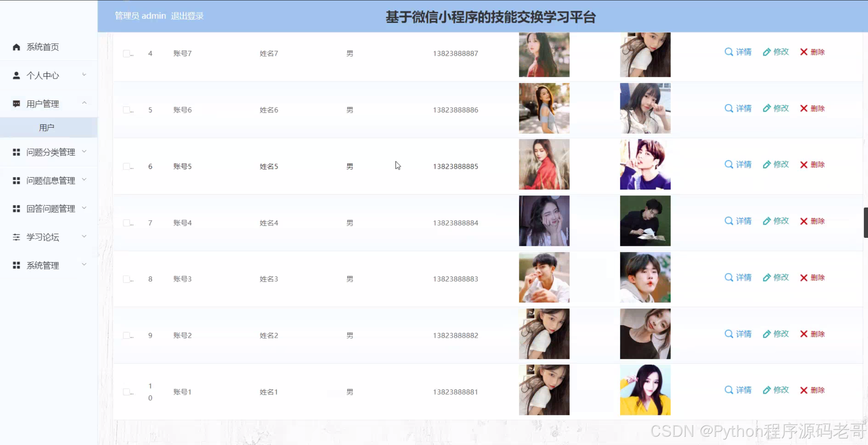Tick the checkbox in the 账号4 row
This screenshot has width=868, height=445.
pyautogui.click(x=126, y=223)
